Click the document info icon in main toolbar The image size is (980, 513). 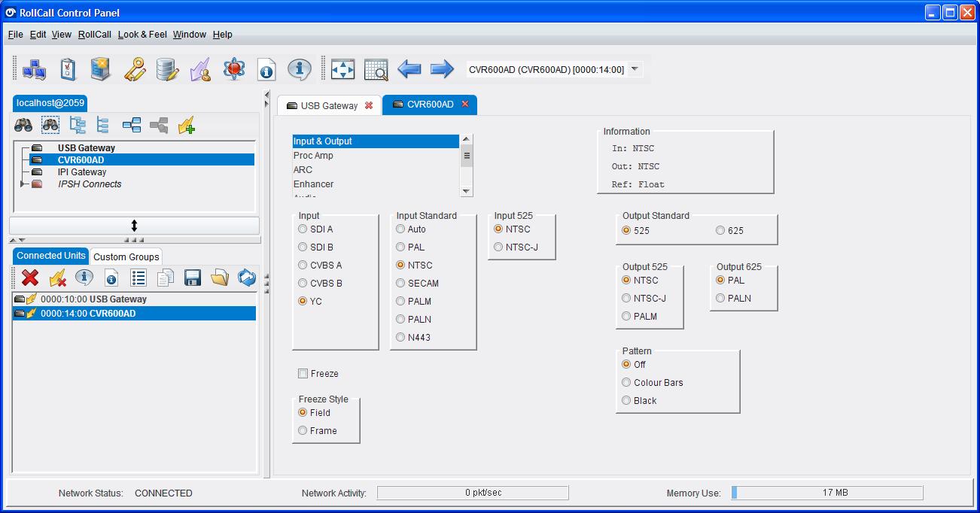point(266,69)
